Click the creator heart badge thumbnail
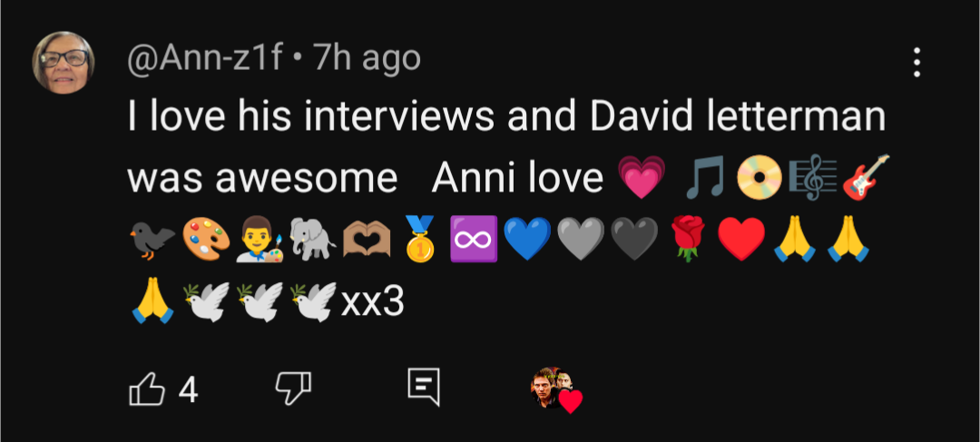The image size is (980, 442). (x=556, y=389)
